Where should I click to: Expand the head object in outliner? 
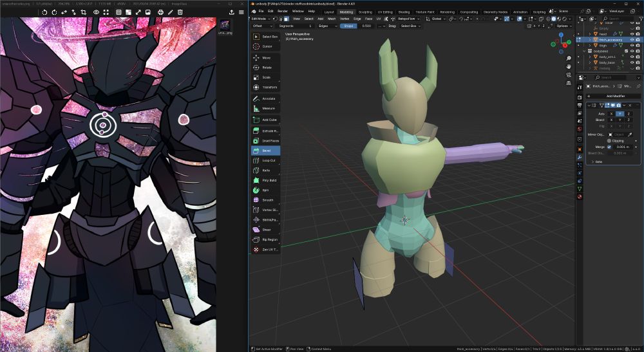[x=590, y=34]
